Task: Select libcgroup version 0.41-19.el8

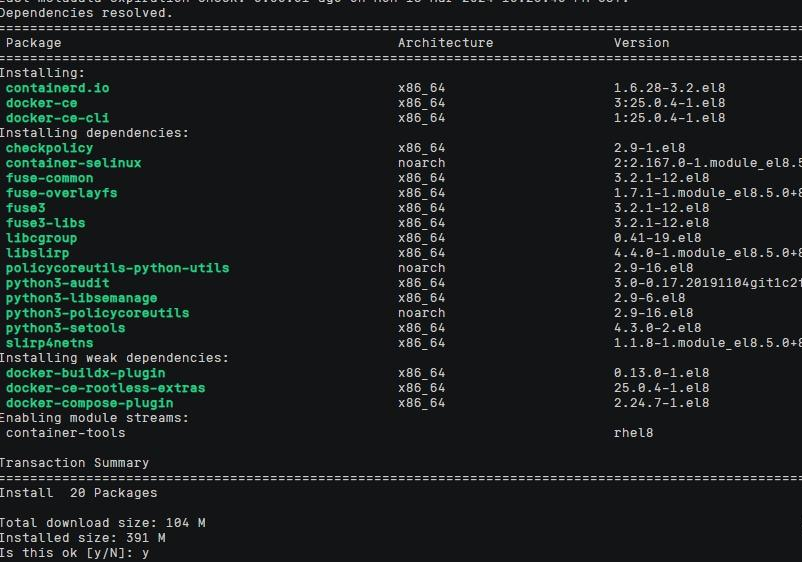Action: click(657, 238)
